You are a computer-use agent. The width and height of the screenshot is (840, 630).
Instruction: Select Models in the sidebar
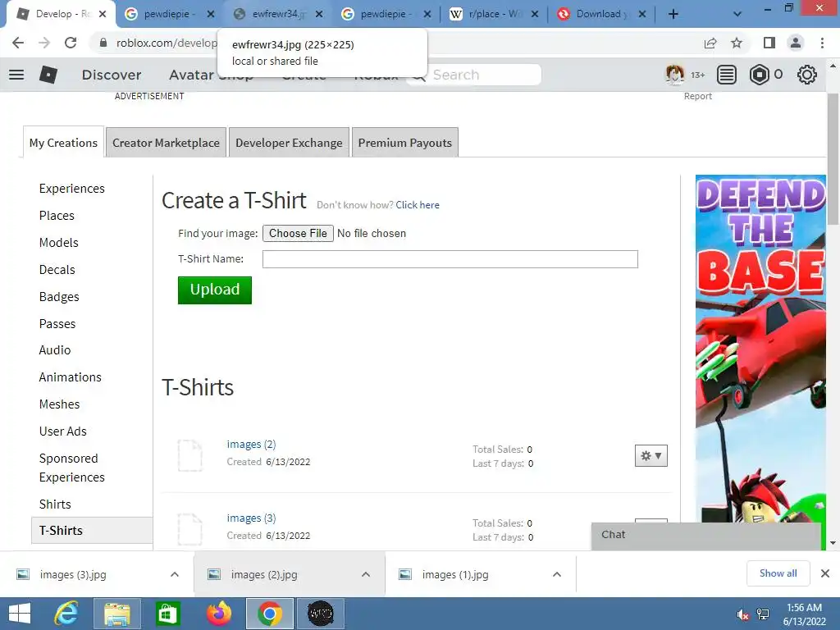click(x=59, y=243)
